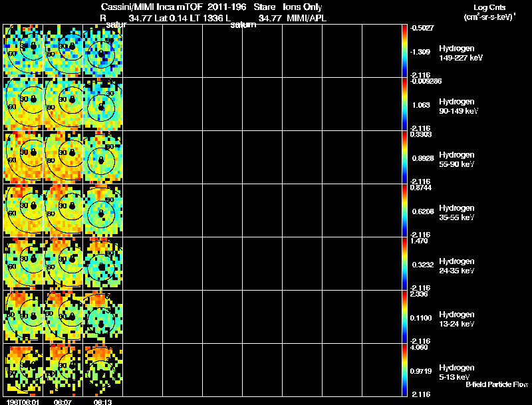The image size is (532, 405).
Task: Click the '1.063' color scale value
Action: pyautogui.click(x=422, y=105)
